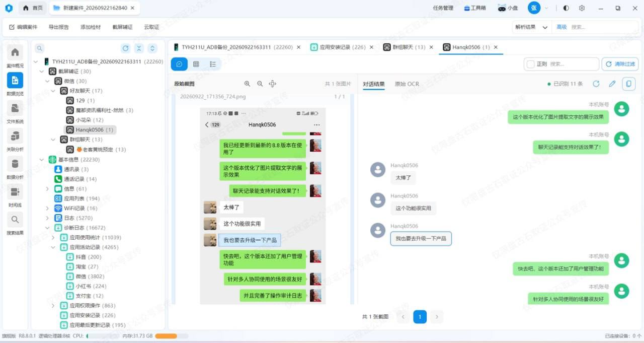Image resolution: width=644 pixels, height=343 pixels.
Task: Edit the dialogue result with pencil icon
Action: tap(612, 84)
